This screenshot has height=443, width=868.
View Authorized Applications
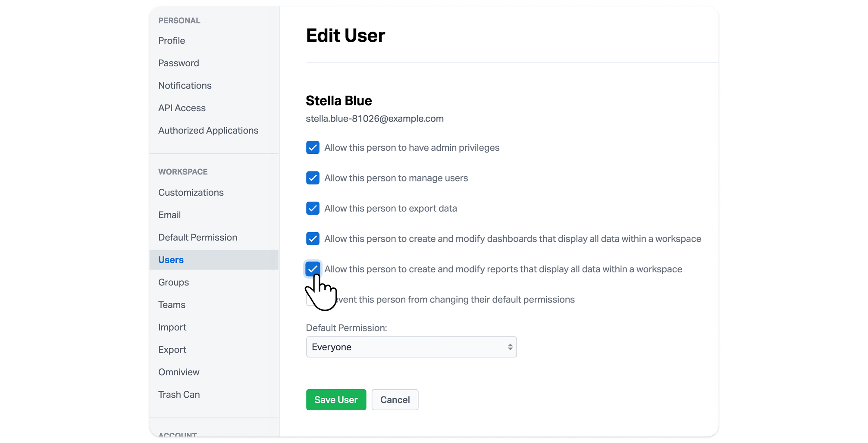click(x=208, y=130)
